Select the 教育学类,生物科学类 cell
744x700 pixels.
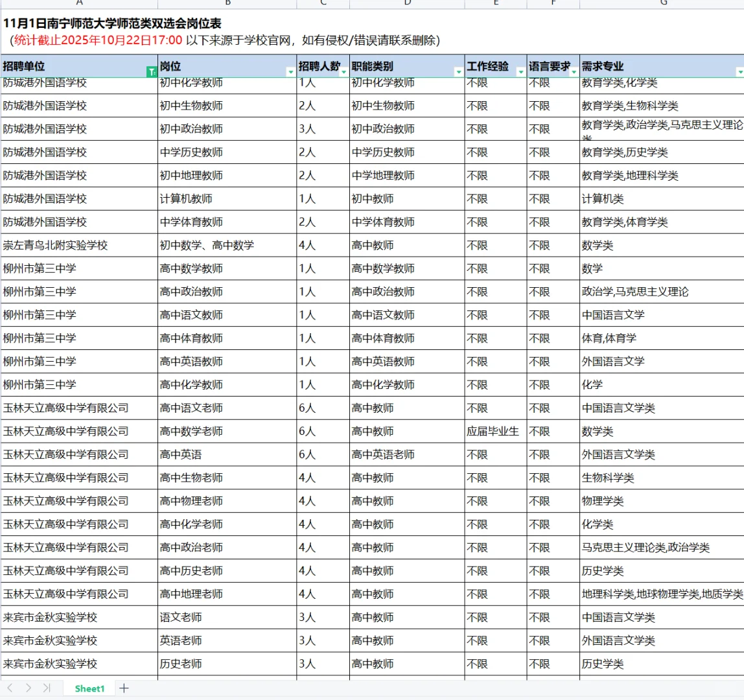(662, 106)
